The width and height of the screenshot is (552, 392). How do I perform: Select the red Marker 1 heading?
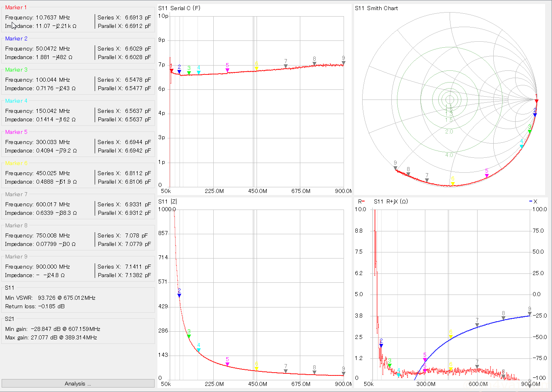click(x=16, y=7)
